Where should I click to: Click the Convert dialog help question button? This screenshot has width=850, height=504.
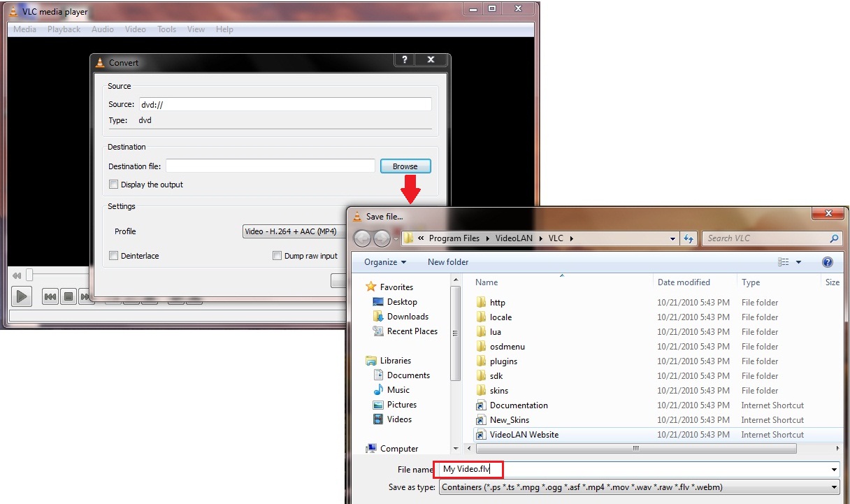(405, 60)
